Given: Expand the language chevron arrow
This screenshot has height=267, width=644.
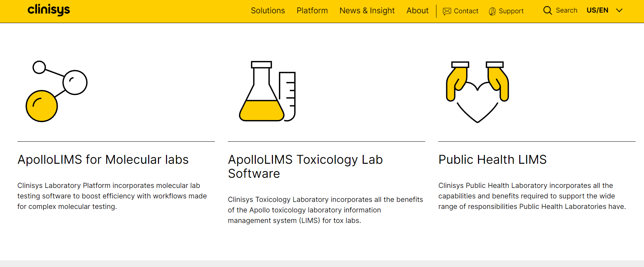Looking at the screenshot, I should click(619, 10).
